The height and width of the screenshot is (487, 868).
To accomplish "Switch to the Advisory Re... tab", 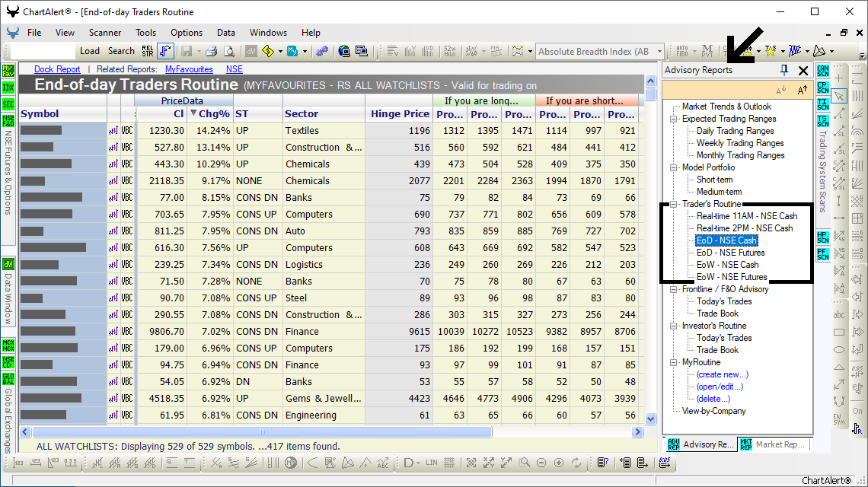I will [x=700, y=444].
